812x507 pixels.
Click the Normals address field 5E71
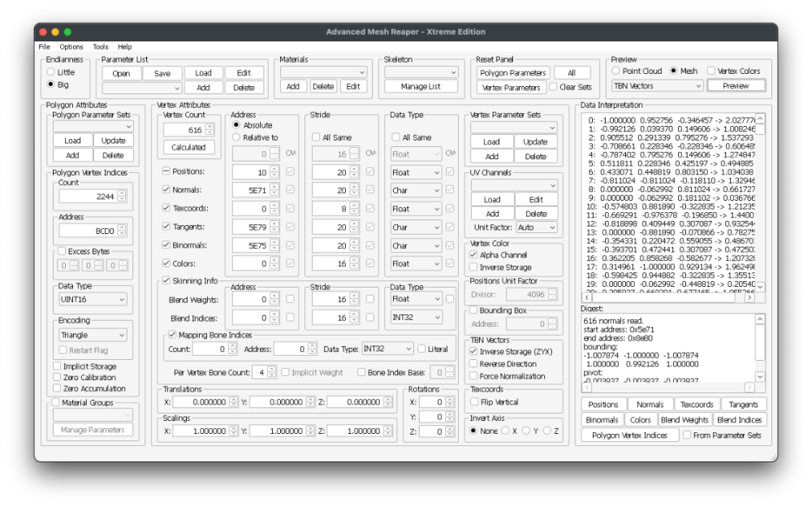click(251, 190)
